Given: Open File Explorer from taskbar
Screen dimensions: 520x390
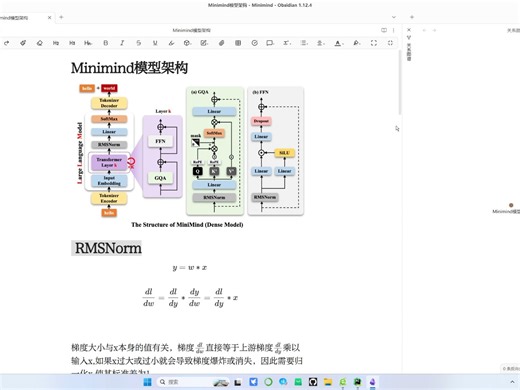Looking at the screenshot, I should tap(328, 382).
